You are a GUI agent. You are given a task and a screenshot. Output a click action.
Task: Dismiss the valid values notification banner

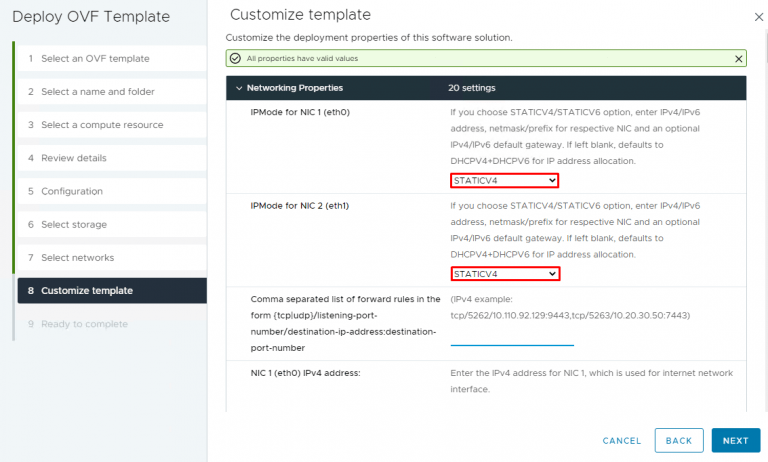[739, 59]
